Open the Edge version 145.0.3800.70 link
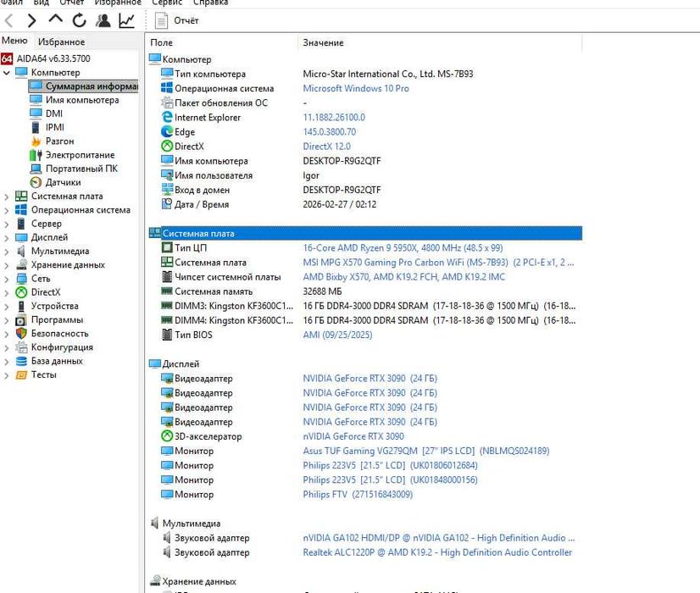The height and width of the screenshot is (593, 700). [330, 132]
